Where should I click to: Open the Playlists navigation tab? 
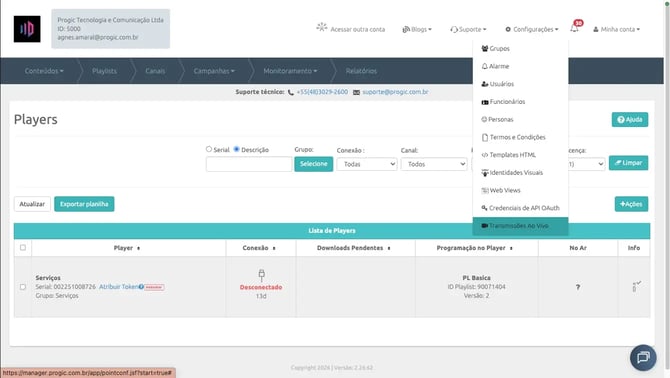104,71
